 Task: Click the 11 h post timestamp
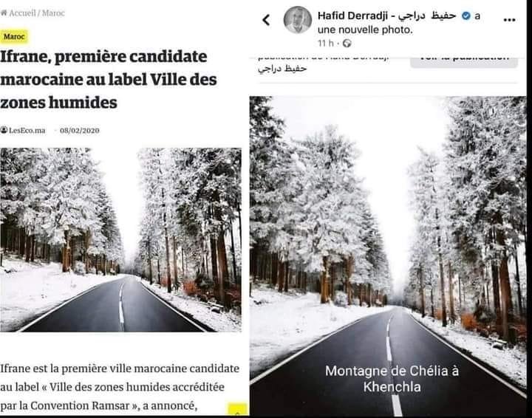click(x=325, y=44)
